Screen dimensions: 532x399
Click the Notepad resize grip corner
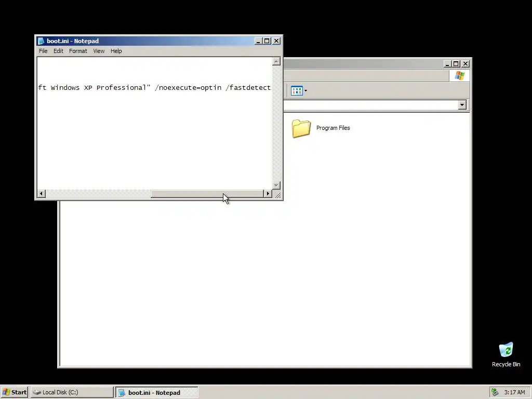[x=277, y=194]
